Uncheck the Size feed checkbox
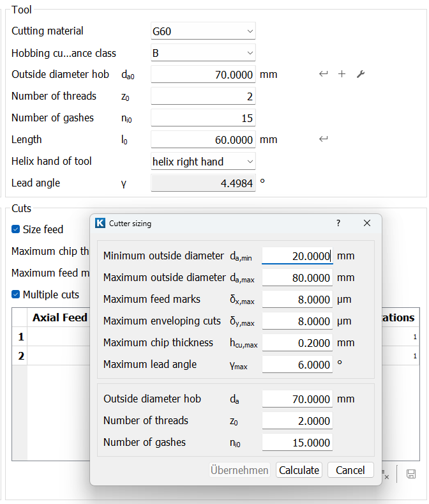Viewport: 429px width, 504px height. [16, 229]
